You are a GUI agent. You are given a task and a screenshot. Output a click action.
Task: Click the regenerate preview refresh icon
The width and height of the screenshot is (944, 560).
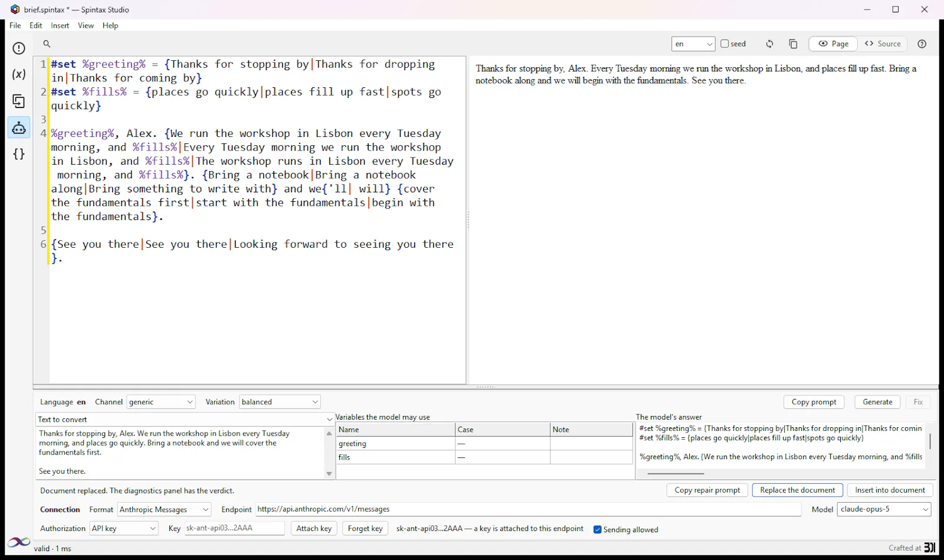pyautogui.click(x=769, y=44)
